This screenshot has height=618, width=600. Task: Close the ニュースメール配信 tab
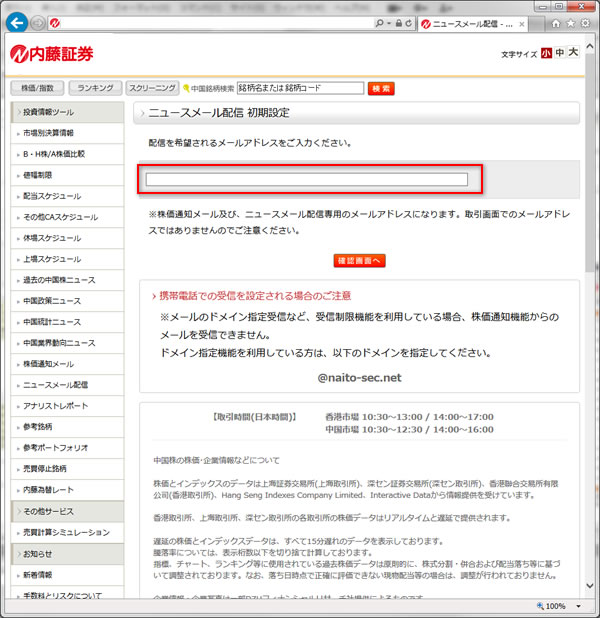[522, 24]
